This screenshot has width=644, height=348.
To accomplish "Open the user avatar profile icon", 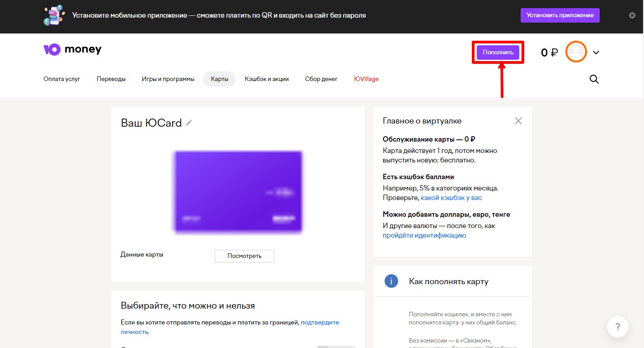I will click(x=576, y=52).
